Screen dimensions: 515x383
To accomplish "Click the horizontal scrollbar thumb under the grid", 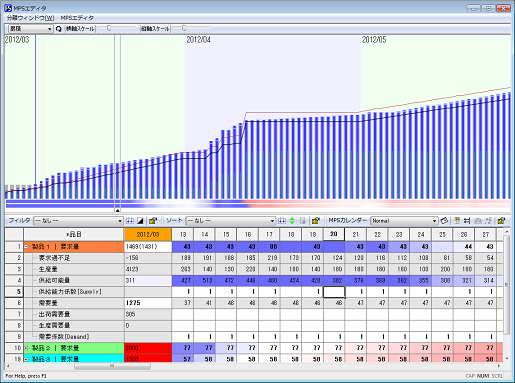I will coord(112,366).
